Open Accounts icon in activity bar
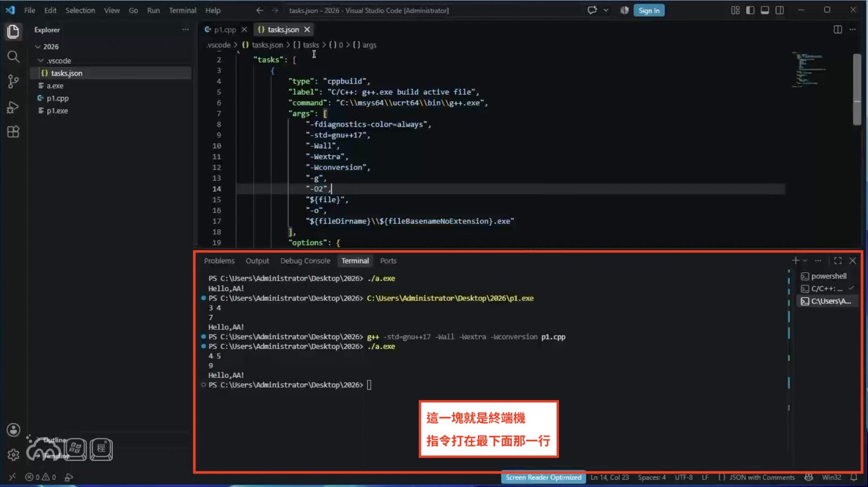The image size is (868, 487). tap(13, 430)
